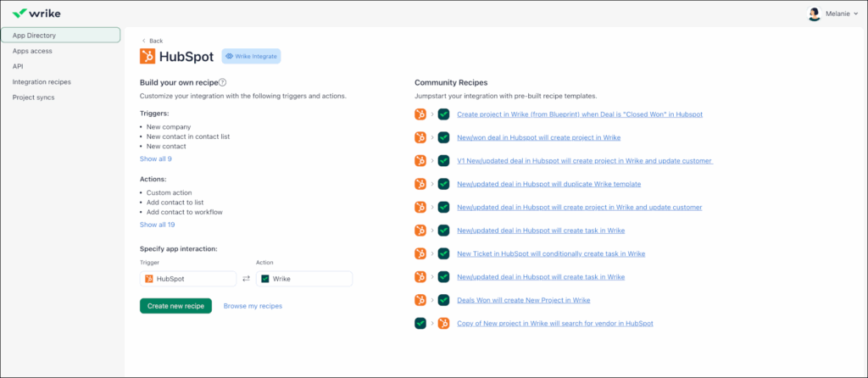Show all 9 triggers
The width and height of the screenshot is (868, 378).
tap(156, 158)
